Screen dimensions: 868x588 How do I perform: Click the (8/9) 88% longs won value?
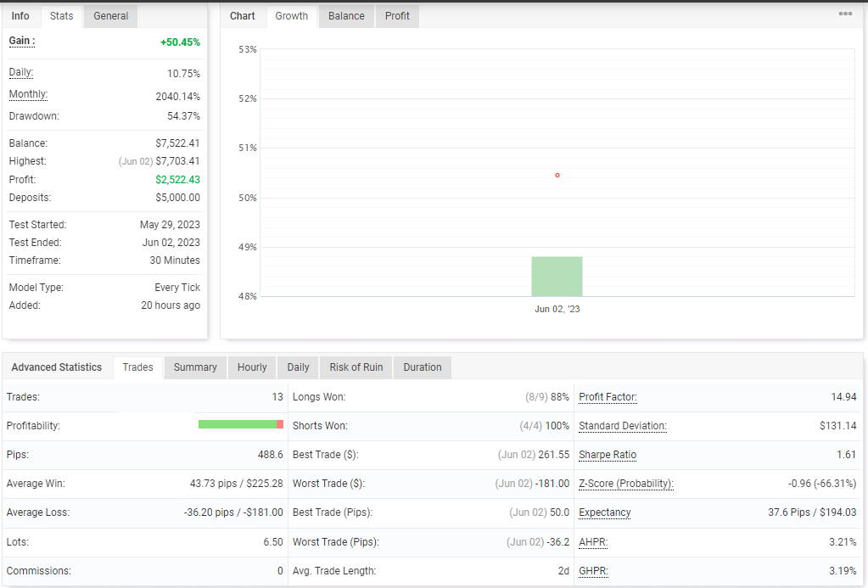pos(547,397)
